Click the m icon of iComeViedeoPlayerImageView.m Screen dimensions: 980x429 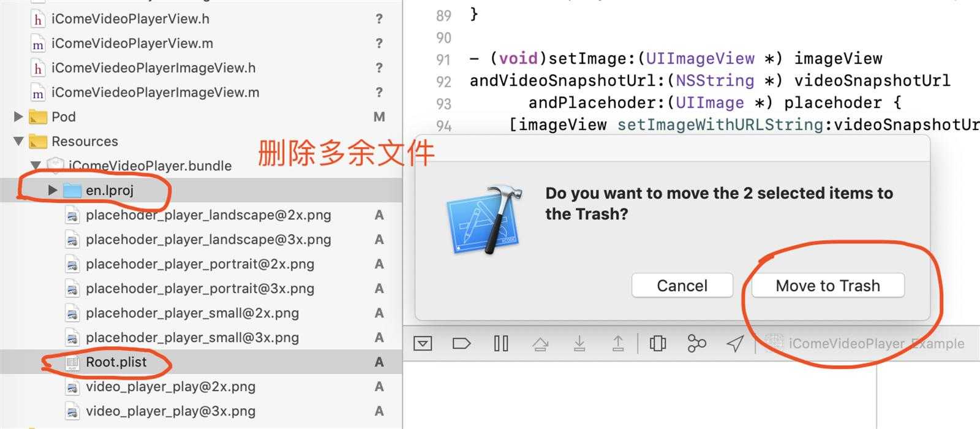[38, 93]
